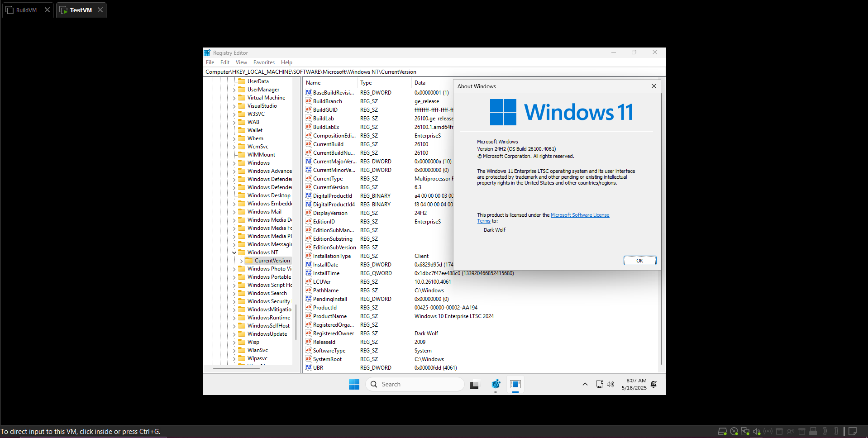Screen dimensions: 868x438
Task: Expand the Virtual Machine key
Action: (234, 98)
